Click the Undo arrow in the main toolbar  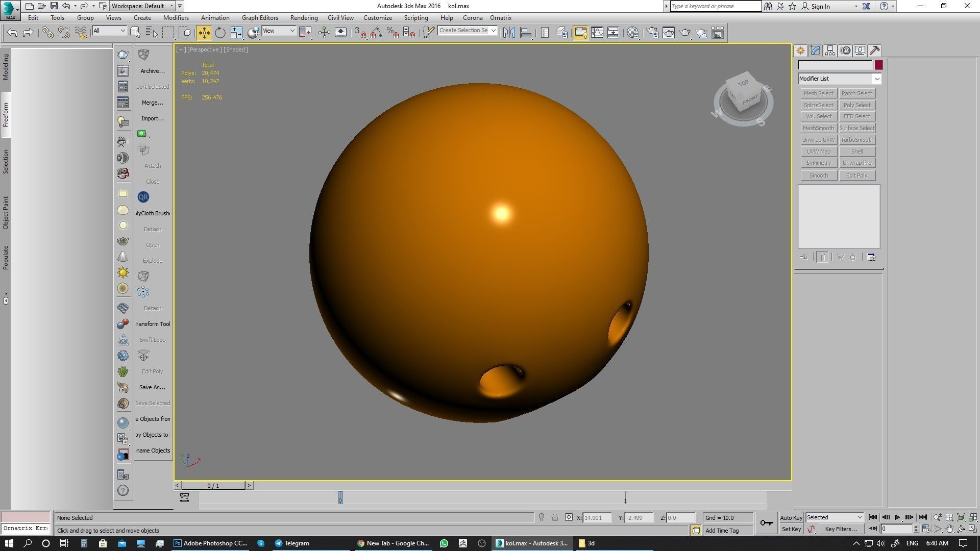click(12, 33)
